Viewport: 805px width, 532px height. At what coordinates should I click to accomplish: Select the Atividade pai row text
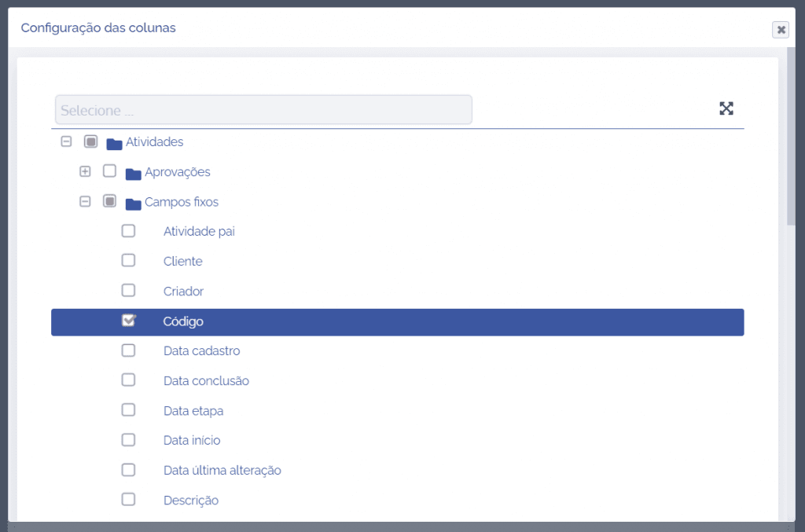click(x=199, y=231)
